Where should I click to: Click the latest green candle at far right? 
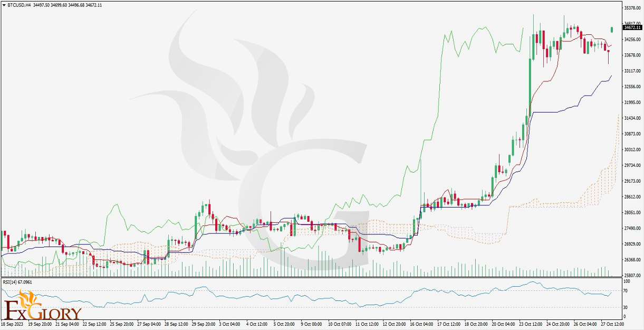tap(612, 30)
